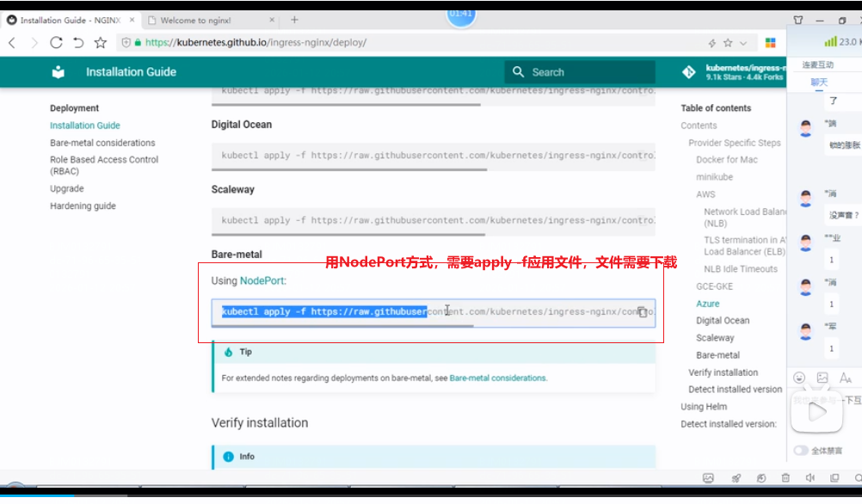Open the emoji picker in chat panel
Screen dimensions: 862x504
click(x=799, y=378)
